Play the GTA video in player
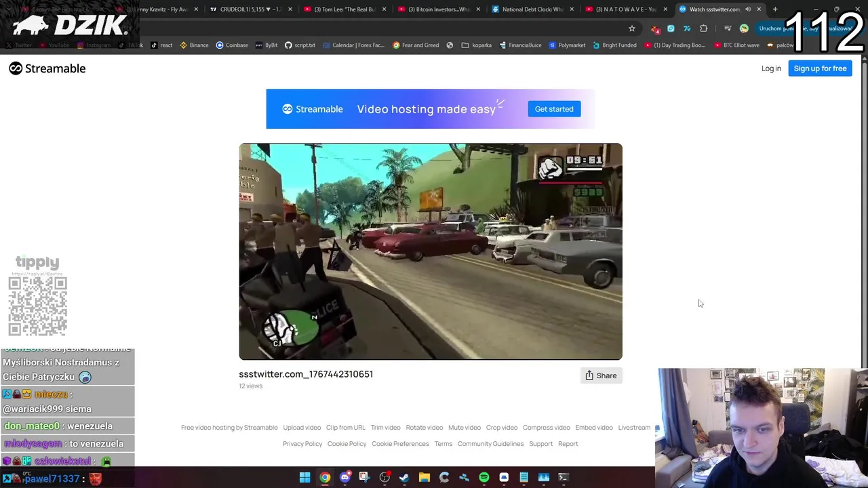The height and width of the screenshot is (488, 868). pos(431,251)
